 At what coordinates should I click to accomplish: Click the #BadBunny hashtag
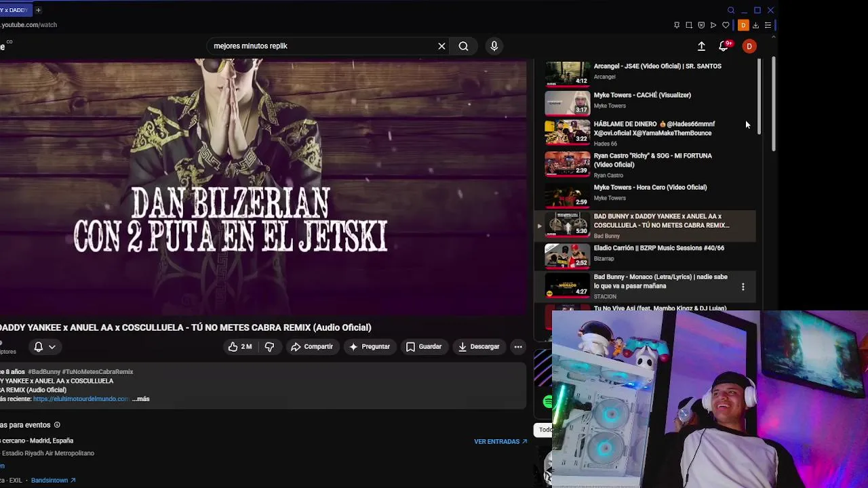click(x=44, y=372)
